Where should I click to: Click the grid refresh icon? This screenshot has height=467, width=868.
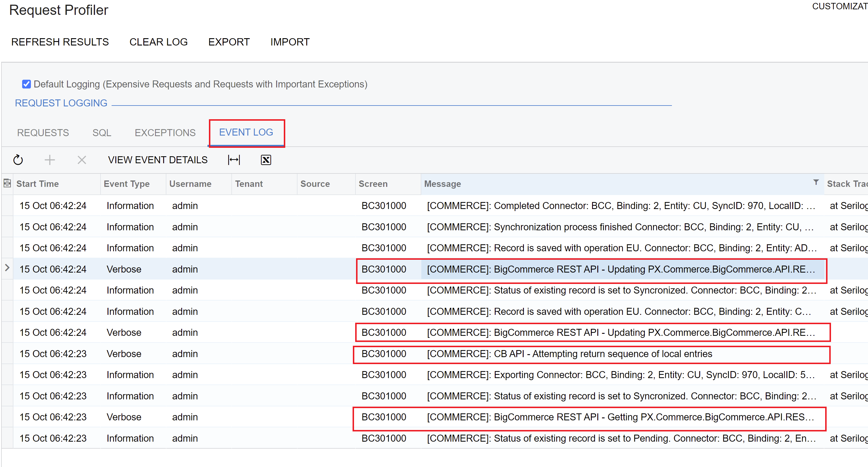click(x=18, y=160)
